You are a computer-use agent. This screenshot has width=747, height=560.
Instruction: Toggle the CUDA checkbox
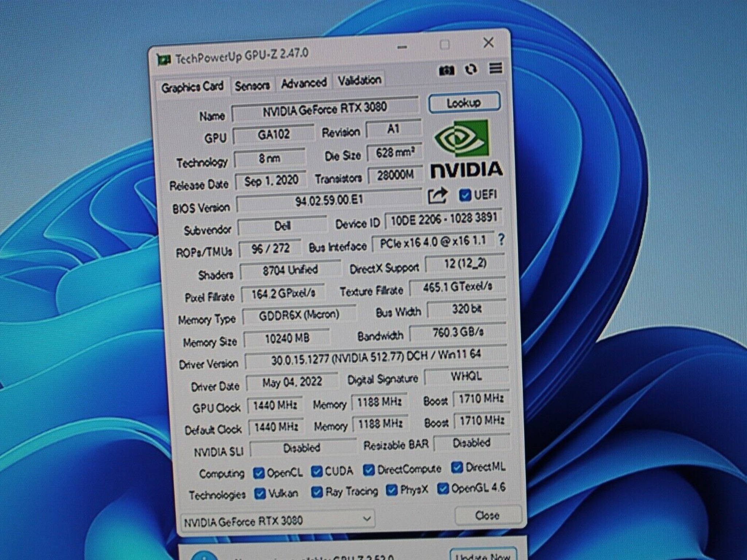(x=316, y=471)
